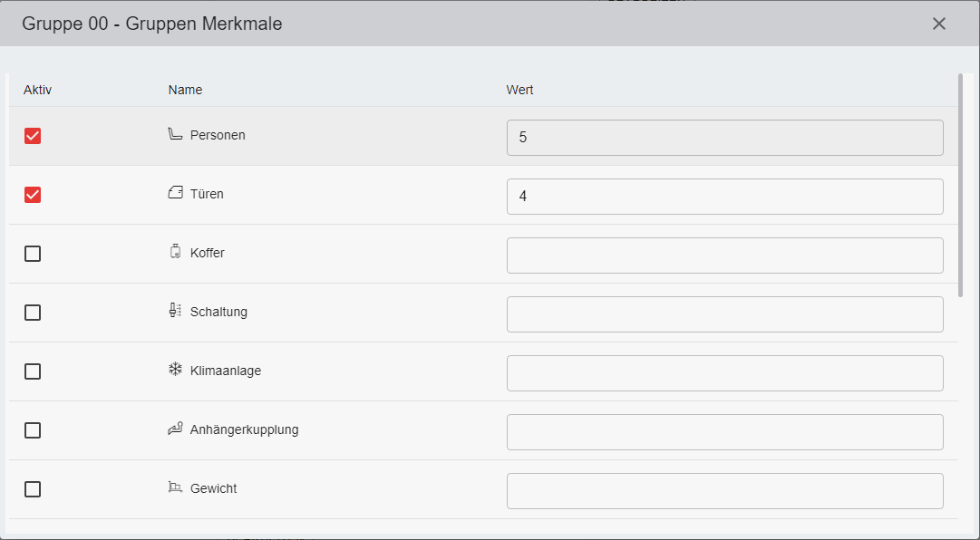Close the Gruppen Merkmale dialog
The image size is (980, 540).
coord(939,24)
